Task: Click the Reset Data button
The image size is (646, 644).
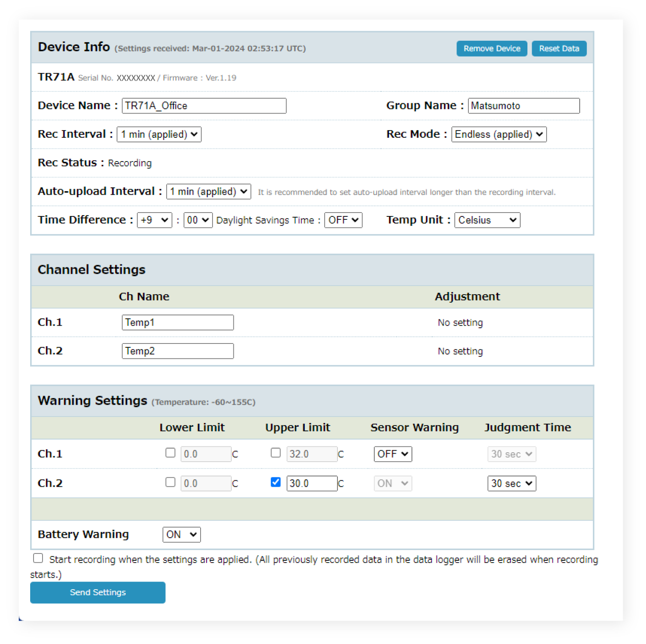Action: click(559, 48)
